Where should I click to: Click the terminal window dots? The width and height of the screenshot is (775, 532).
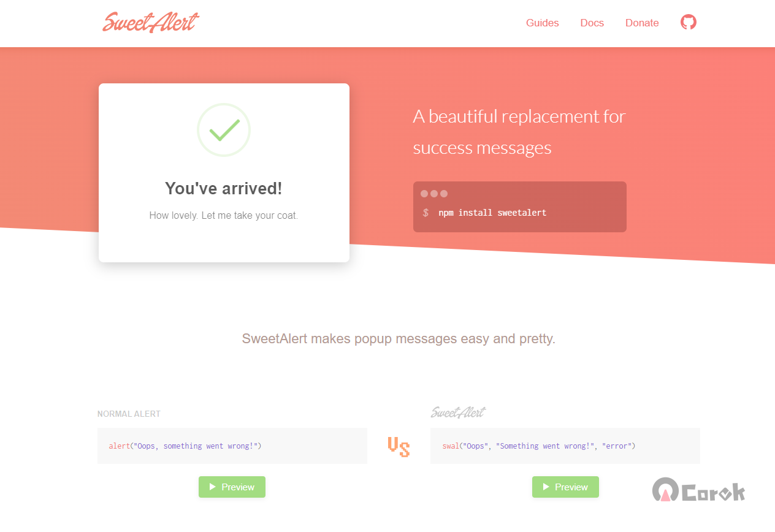(434, 194)
